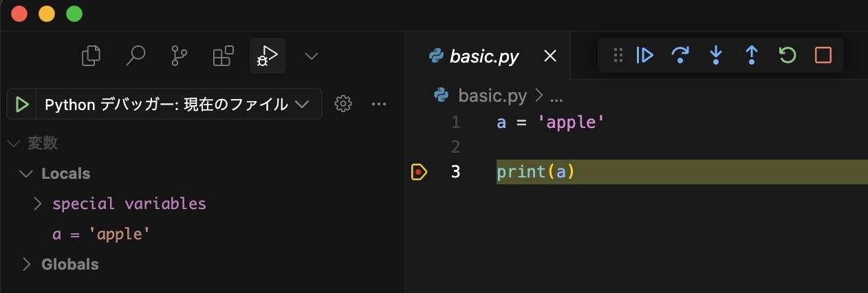Screen dimensions: 868x293
Task: Expand the special variables node
Action: [x=37, y=204]
